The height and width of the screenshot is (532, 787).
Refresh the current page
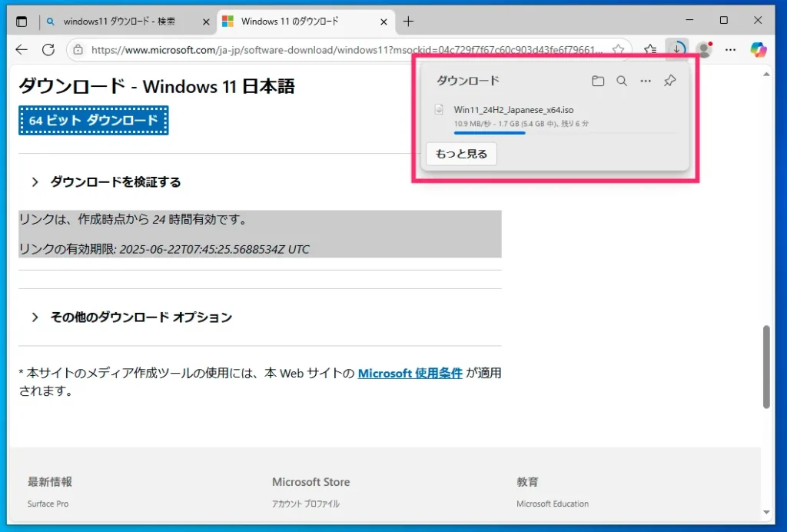pyautogui.click(x=48, y=50)
